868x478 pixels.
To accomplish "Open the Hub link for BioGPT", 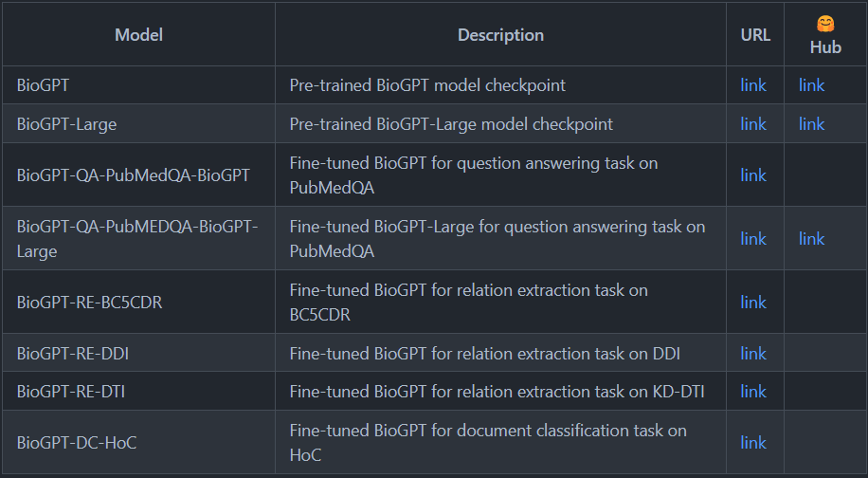I will pos(811,85).
